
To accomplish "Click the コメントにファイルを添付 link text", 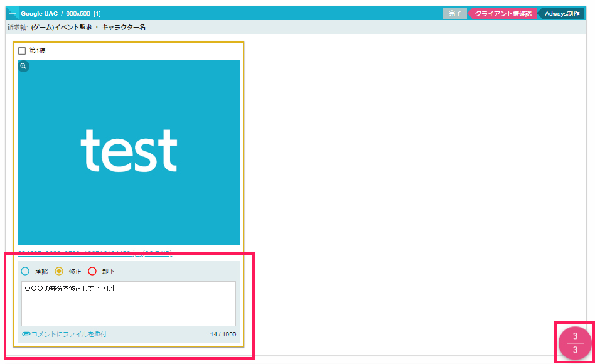I will (69, 335).
